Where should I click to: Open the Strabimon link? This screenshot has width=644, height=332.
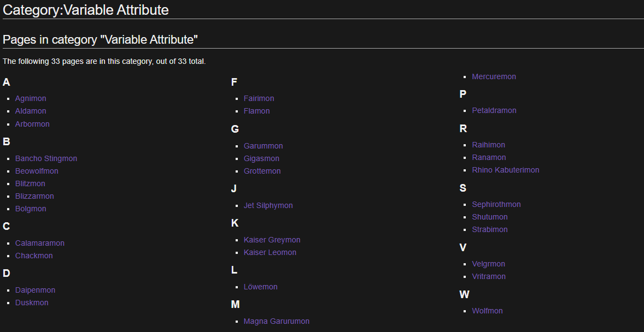click(x=490, y=230)
